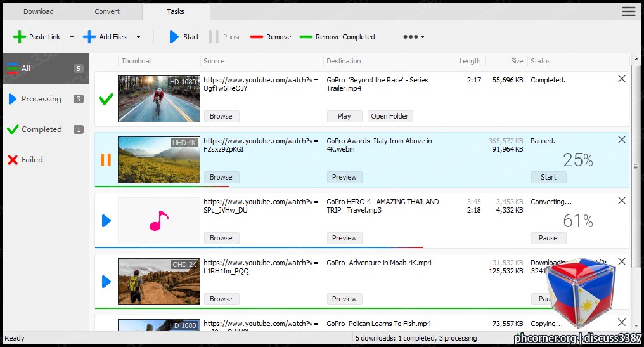Click the Thailand task progress bar
The image size is (644, 347).
[259, 247]
